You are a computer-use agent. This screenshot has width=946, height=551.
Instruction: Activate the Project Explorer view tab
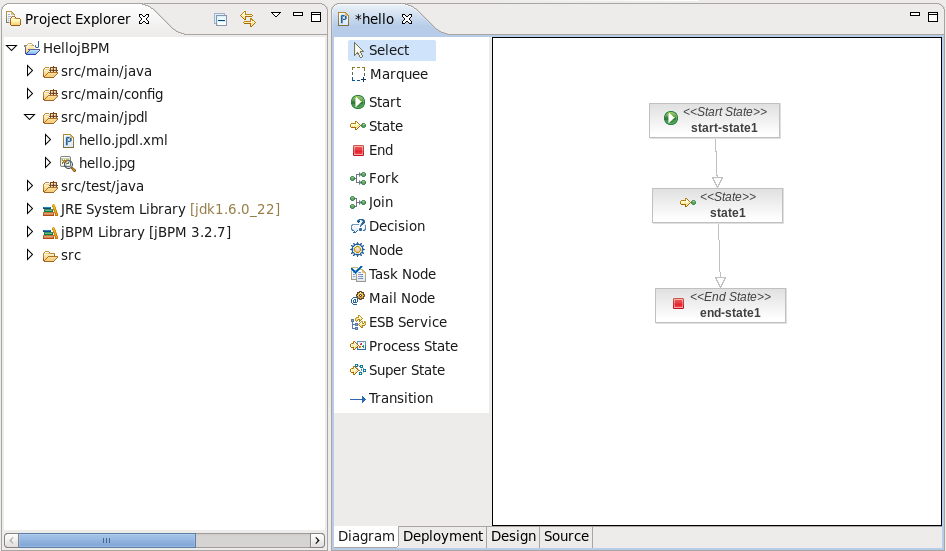(x=77, y=19)
